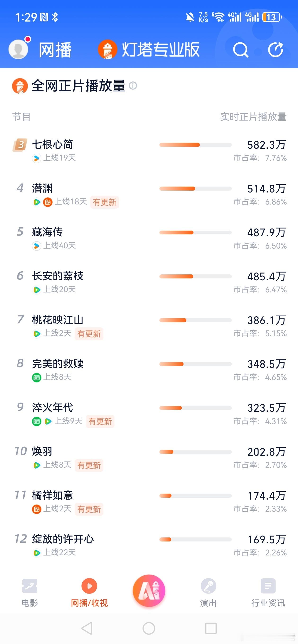Tap the 实时正片播放量 column header
Viewport: 298px width, 644px height.
point(253,117)
